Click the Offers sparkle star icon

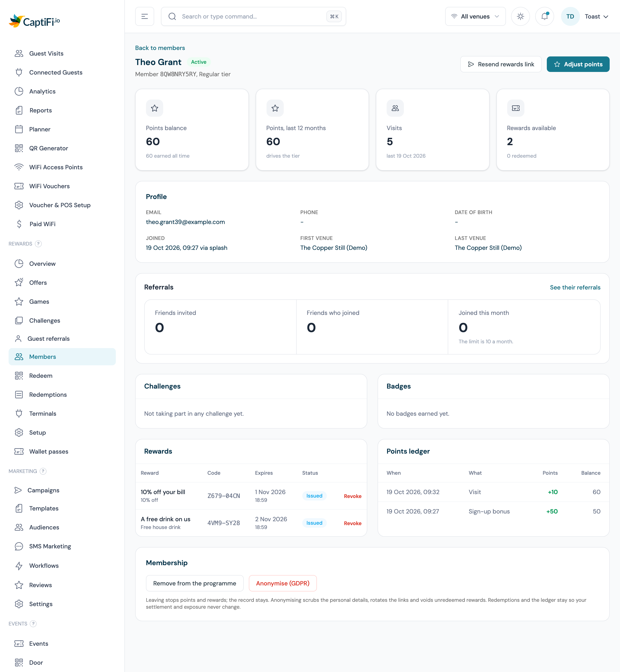[x=19, y=283]
